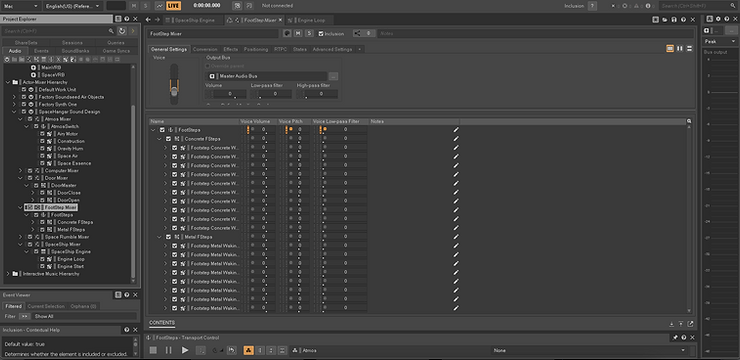Expand Interactive Music Hierarchy in tree
The width and height of the screenshot is (740, 360).
[x=8, y=274]
